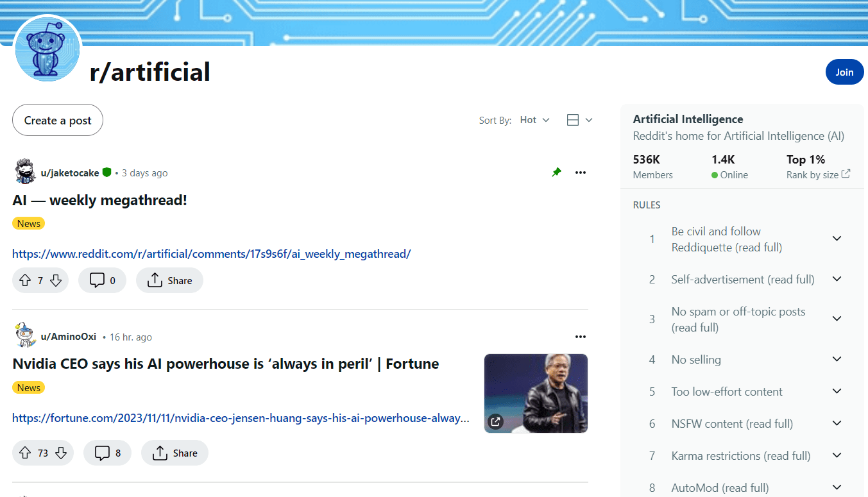
Task: Click the News flair on megathread post
Action: 29,223
